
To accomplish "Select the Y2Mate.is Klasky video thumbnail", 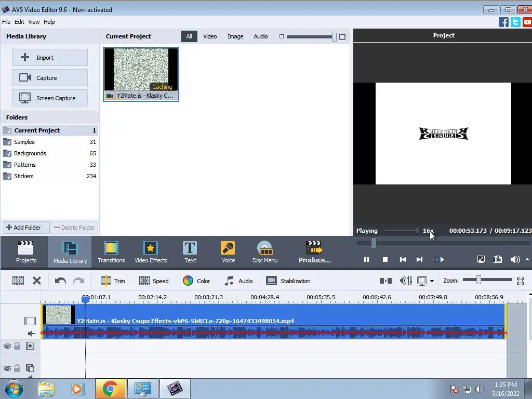I will pyautogui.click(x=141, y=74).
